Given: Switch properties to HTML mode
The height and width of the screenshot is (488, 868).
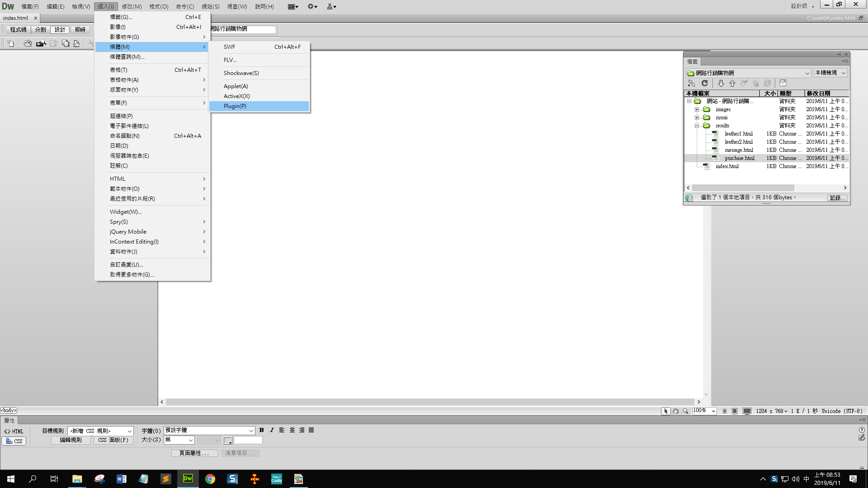Looking at the screenshot, I should [x=14, y=431].
